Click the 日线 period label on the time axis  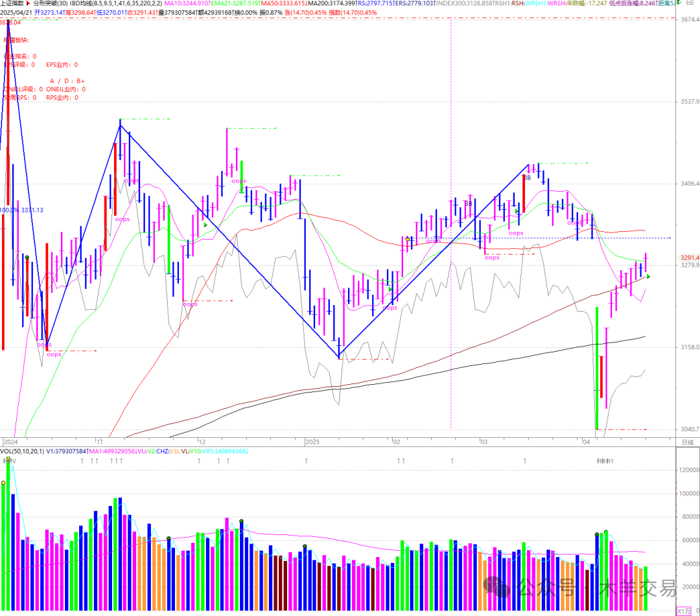[x=688, y=442]
